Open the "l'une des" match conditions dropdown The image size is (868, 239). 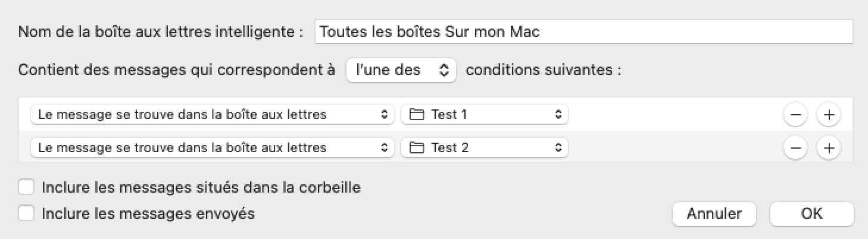click(401, 70)
